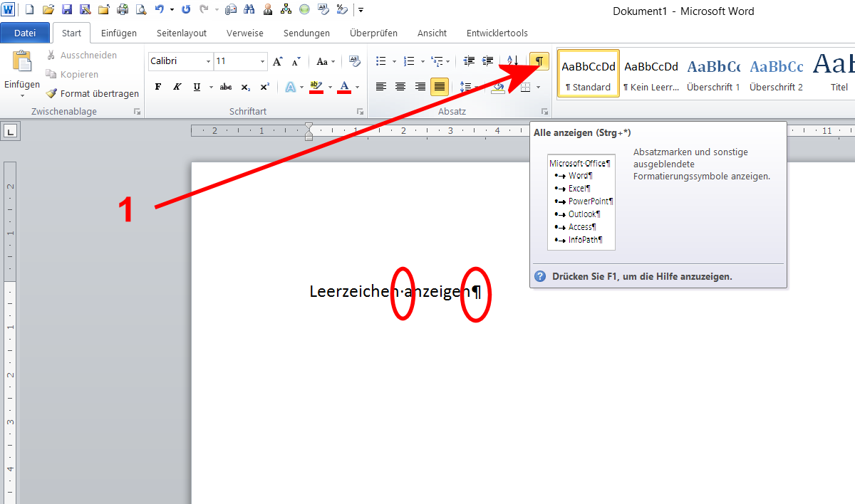Paste with the Einfügen clipboard icon
The width and height of the screenshot is (855, 504).
click(22, 62)
